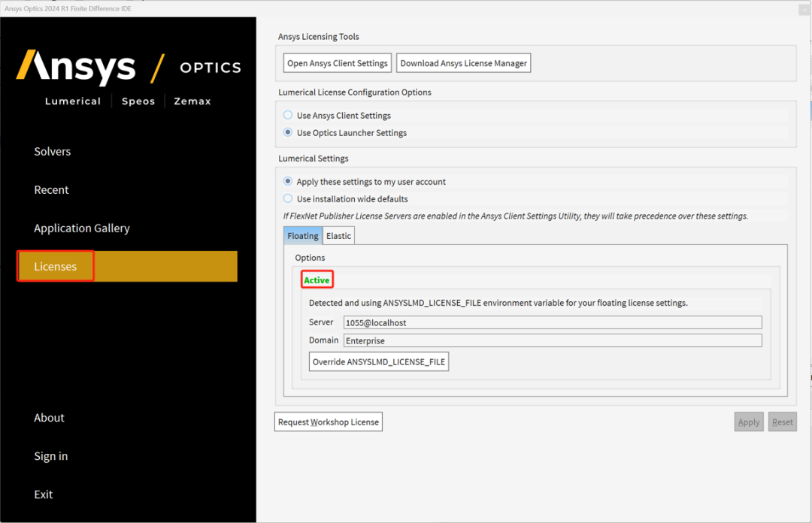Click the Domain text field

pos(552,341)
